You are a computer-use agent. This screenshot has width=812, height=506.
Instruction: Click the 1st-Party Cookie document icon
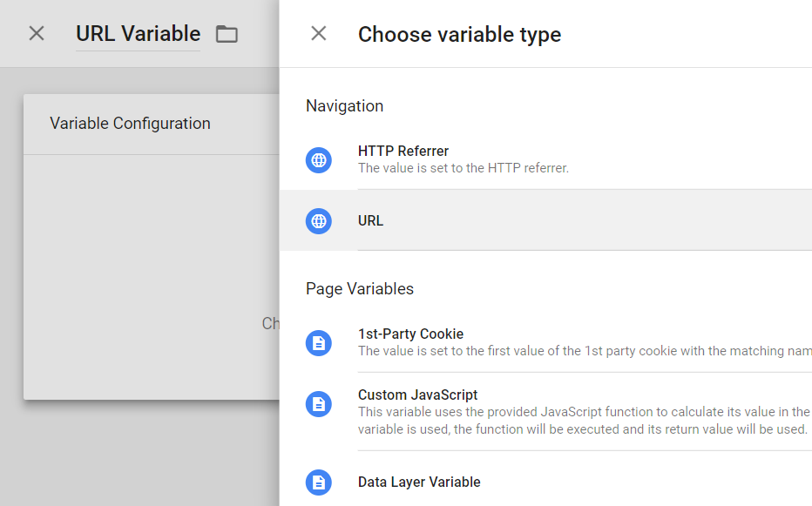tap(319, 342)
